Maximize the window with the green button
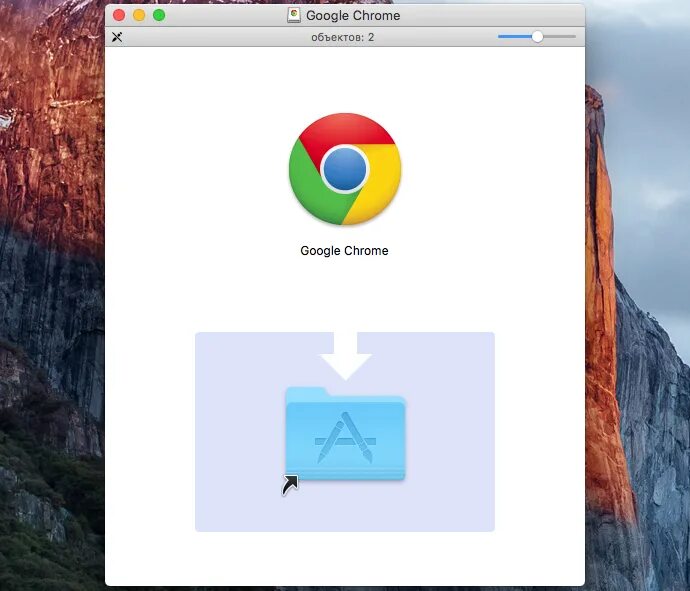 click(159, 15)
